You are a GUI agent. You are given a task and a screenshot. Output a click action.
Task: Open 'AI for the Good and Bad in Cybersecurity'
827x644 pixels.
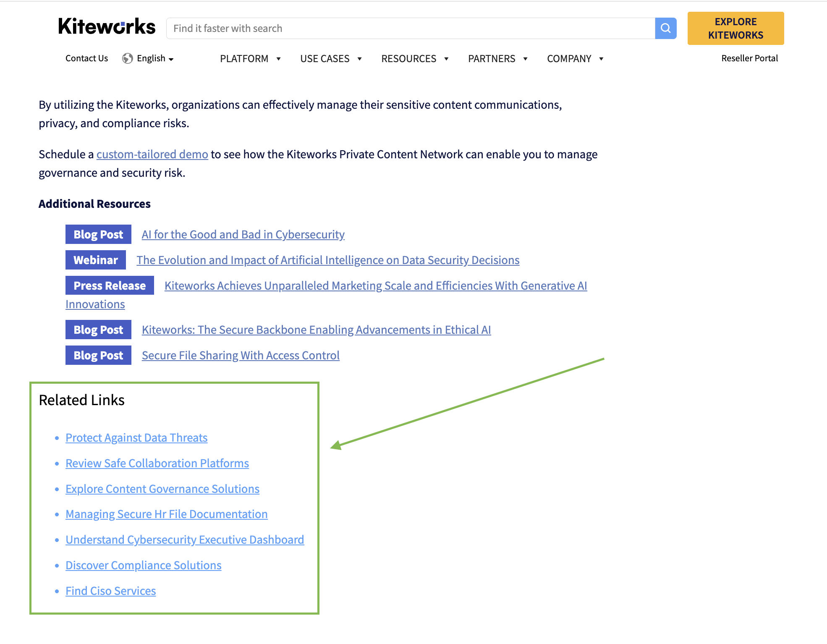243,234
